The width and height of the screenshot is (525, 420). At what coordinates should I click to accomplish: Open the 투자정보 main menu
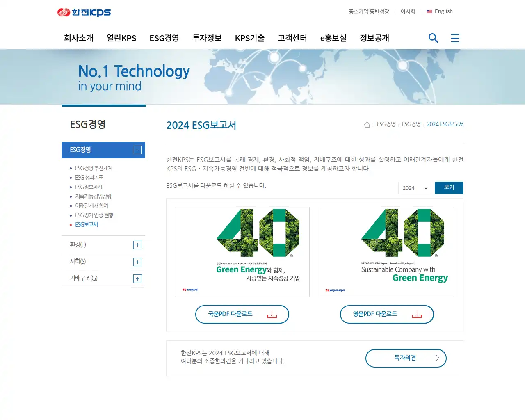pos(207,38)
